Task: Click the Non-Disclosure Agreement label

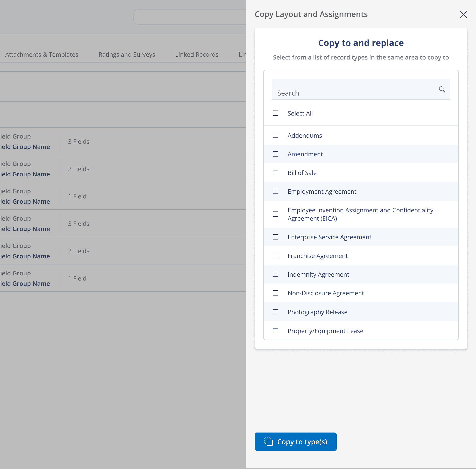Action: 325,293
